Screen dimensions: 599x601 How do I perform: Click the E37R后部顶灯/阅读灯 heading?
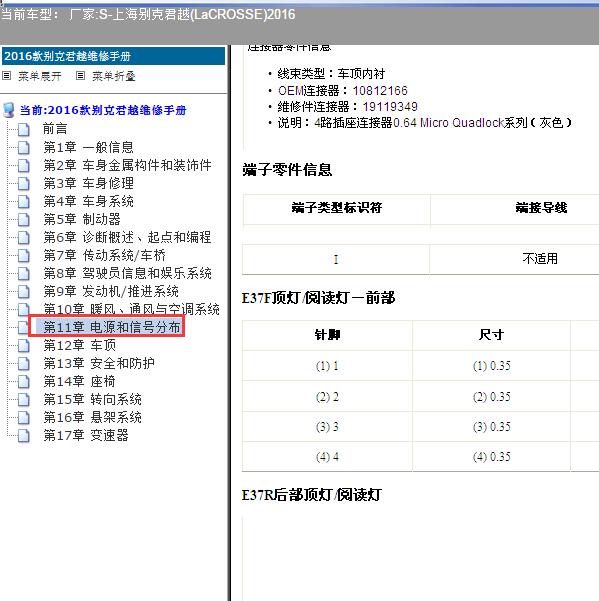312,495
